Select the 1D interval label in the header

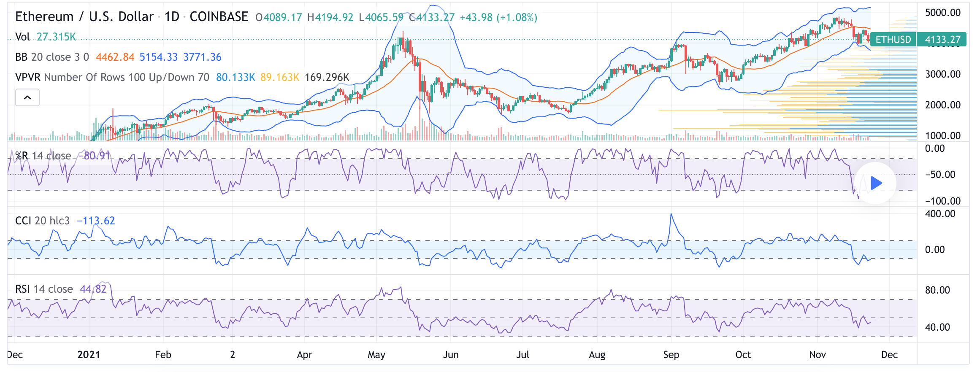[172, 17]
